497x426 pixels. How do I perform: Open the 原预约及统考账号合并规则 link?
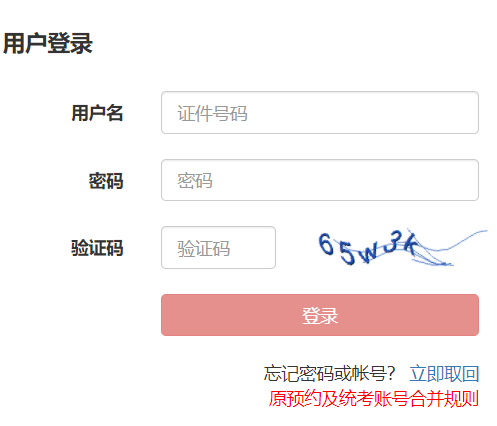coord(374,399)
